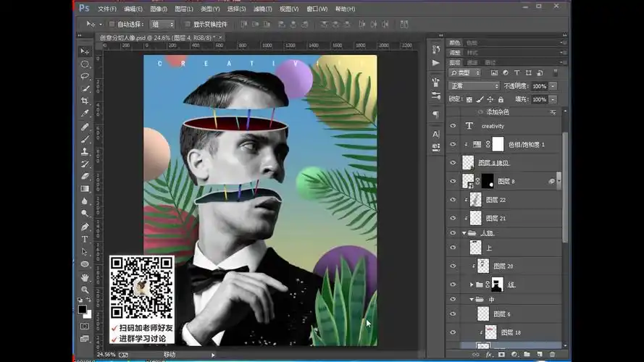644x362 pixels.
Task: Enable the 自动选择 checkbox
Action: coord(111,24)
